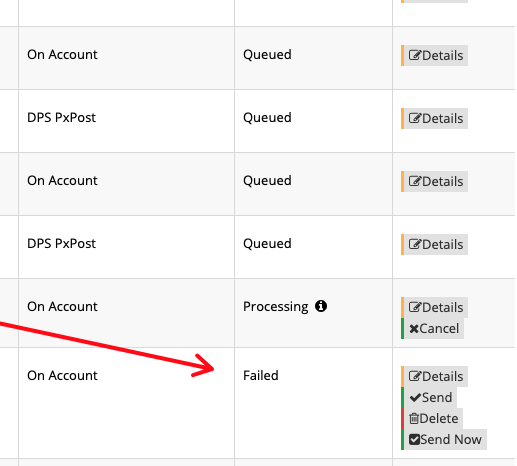
Task: Click the edit pencil icon in Failed row Details
Action: click(415, 376)
